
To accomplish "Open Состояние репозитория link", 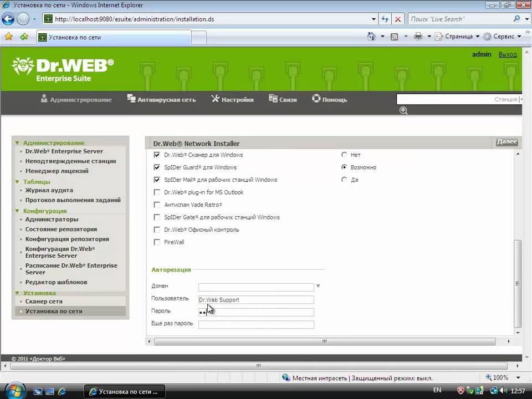I will [61, 229].
